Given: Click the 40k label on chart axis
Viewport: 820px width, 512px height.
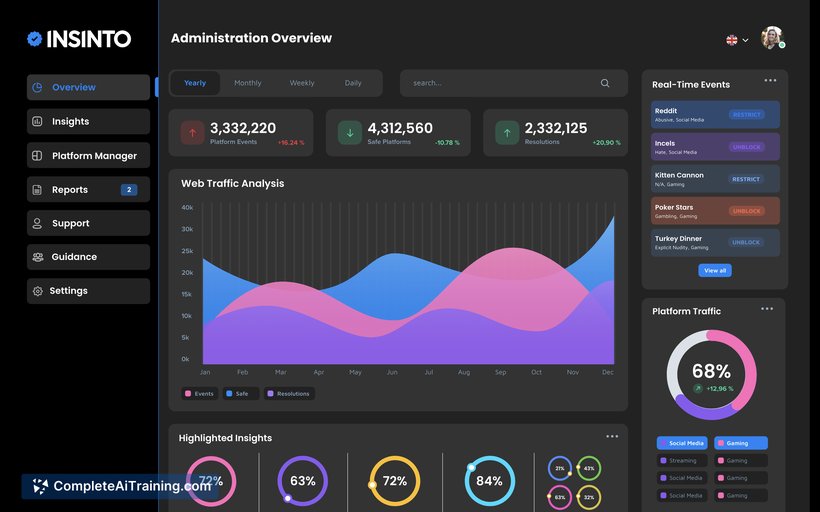Looking at the screenshot, I should click(187, 208).
